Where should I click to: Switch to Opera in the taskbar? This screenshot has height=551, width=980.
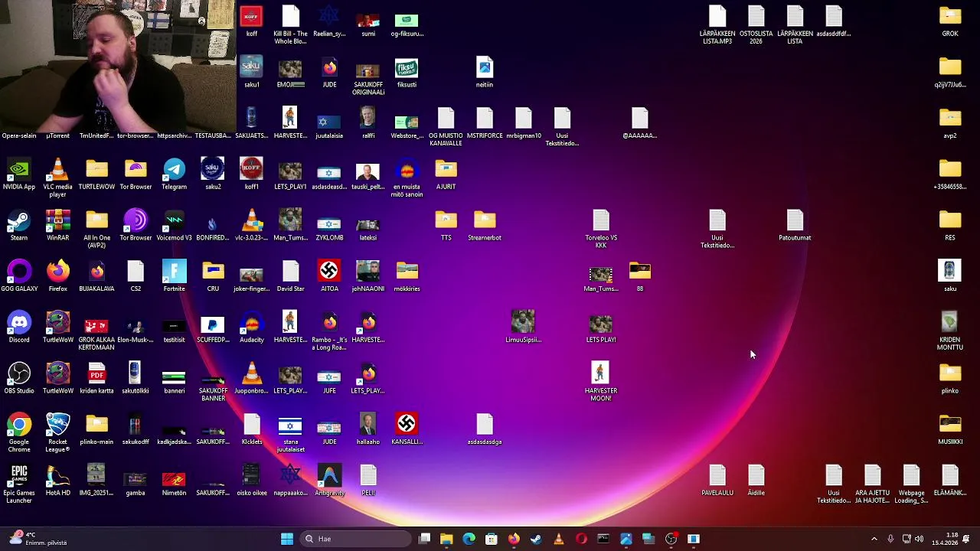pos(581,539)
